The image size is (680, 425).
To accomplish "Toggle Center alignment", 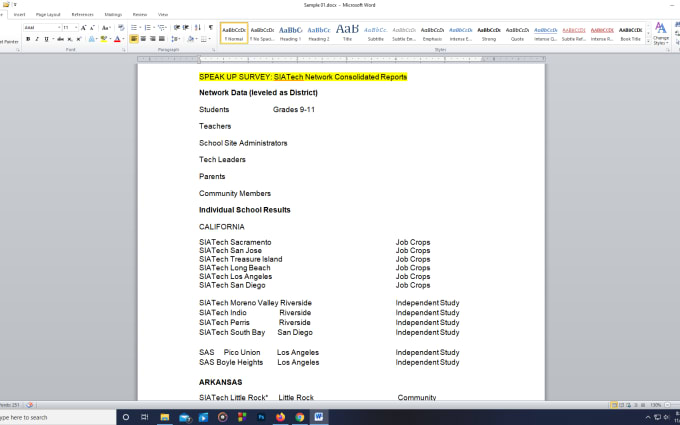I will point(143,39).
